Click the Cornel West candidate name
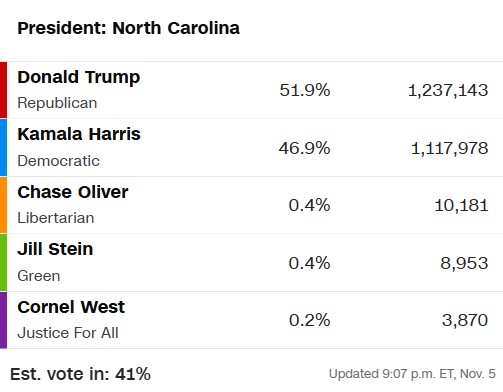This screenshot has width=503, height=392. (71, 307)
